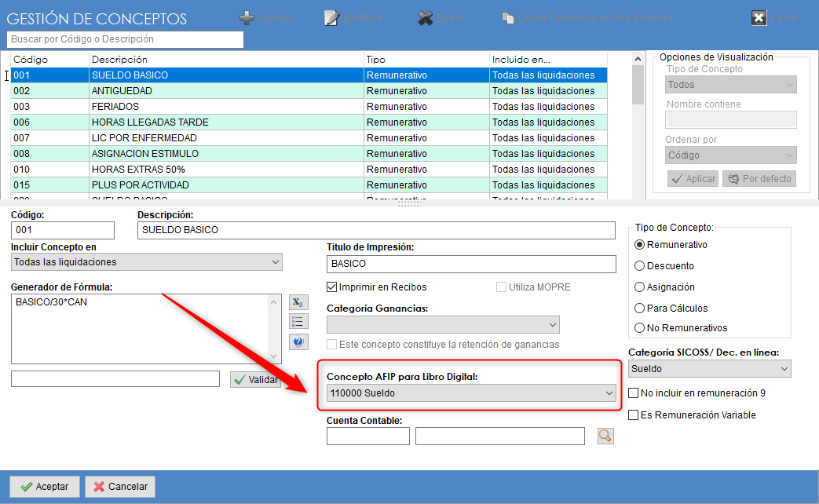Click the first Cuenta Contable code field
The height and width of the screenshot is (504, 819).
tap(368, 436)
